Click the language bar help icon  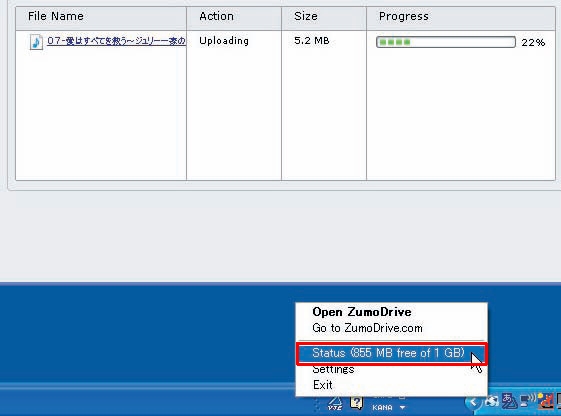356,403
